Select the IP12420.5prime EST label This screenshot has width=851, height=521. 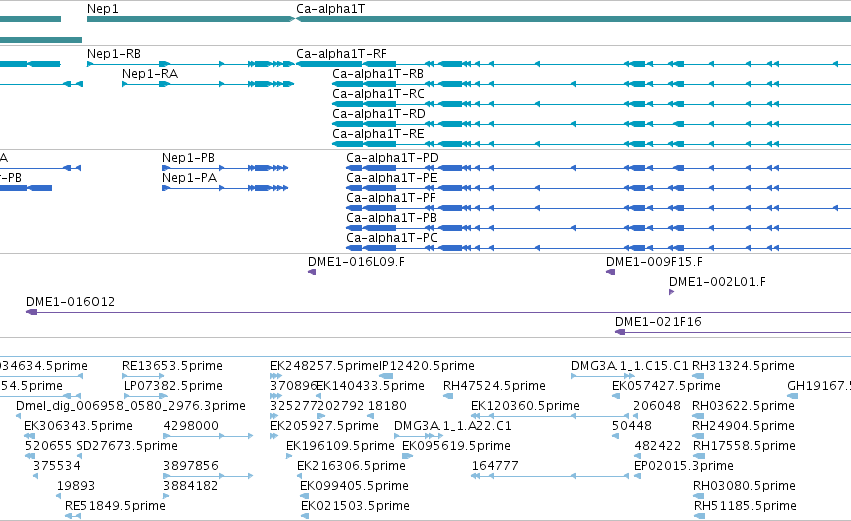427,366
